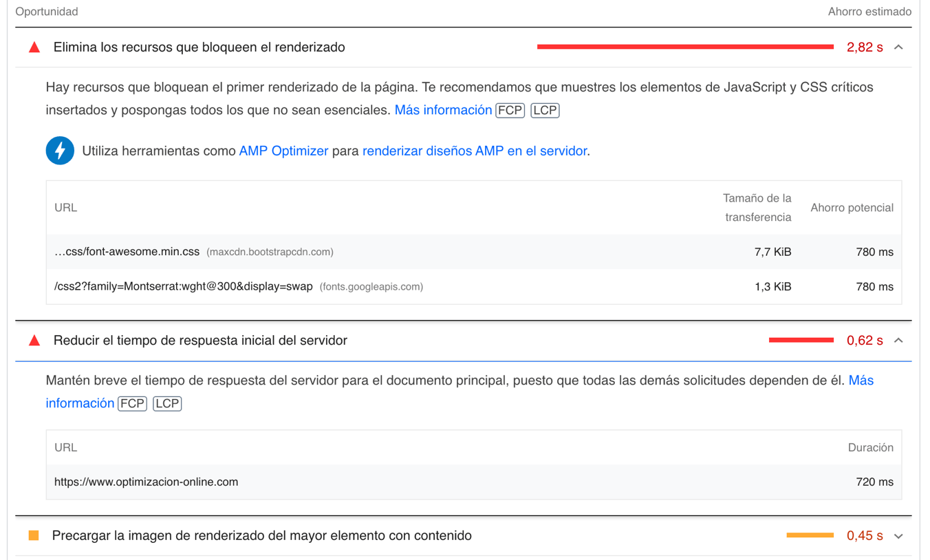Open the AMP Optimizer link
930x560 pixels.
pyautogui.click(x=283, y=151)
